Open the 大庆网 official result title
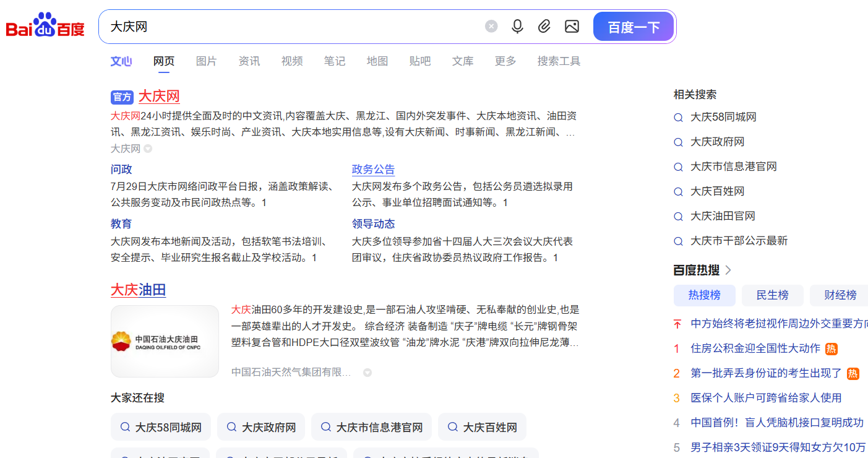The image size is (868, 458). [159, 97]
